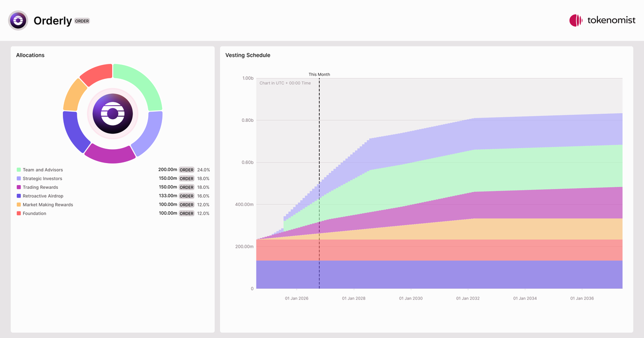Click the 400.00m y-axis label
Screen dimensions: 644x338
tap(245, 204)
